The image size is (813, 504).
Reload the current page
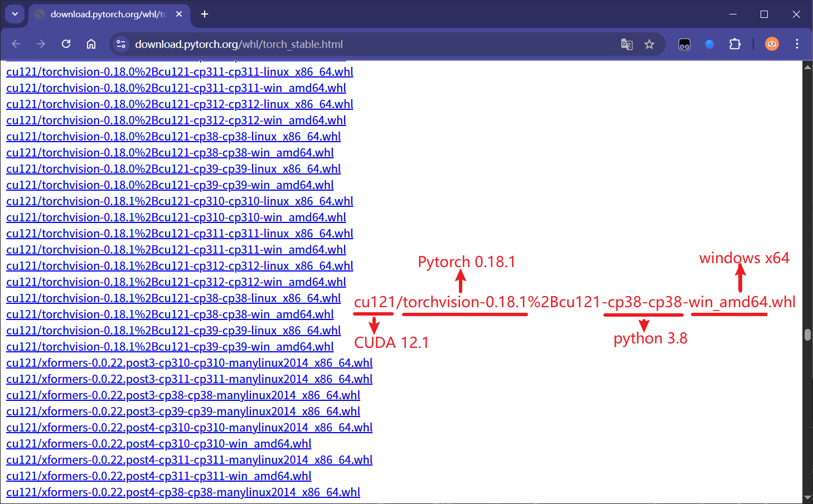pos(66,44)
